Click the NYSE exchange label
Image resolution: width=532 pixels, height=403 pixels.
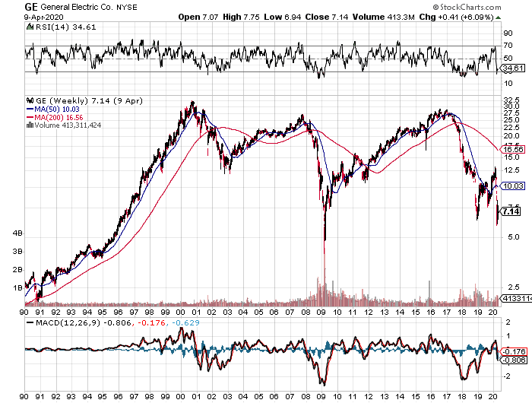pyautogui.click(x=127, y=8)
